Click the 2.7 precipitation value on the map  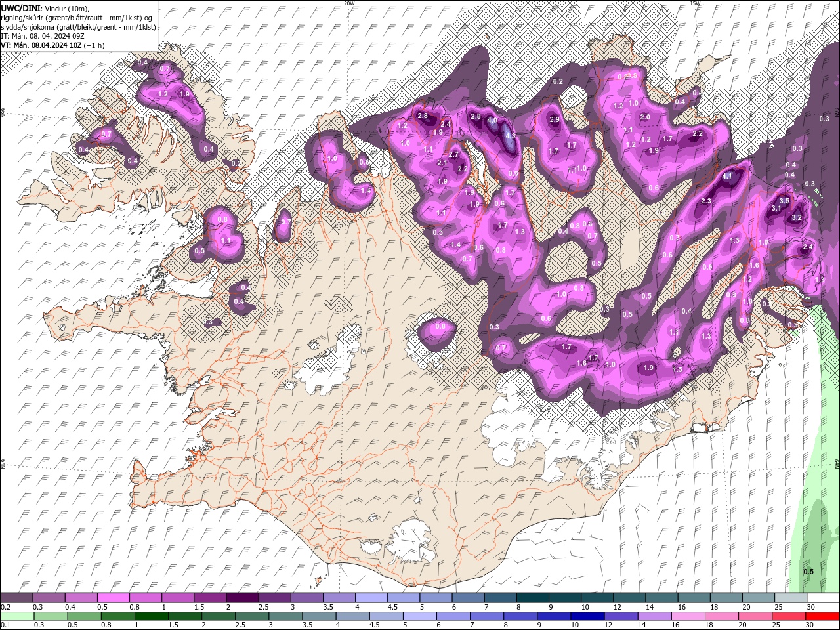click(x=453, y=155)
